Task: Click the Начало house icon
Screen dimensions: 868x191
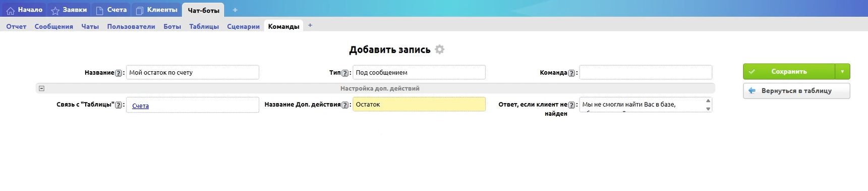Action: click(x=10, y=10)
